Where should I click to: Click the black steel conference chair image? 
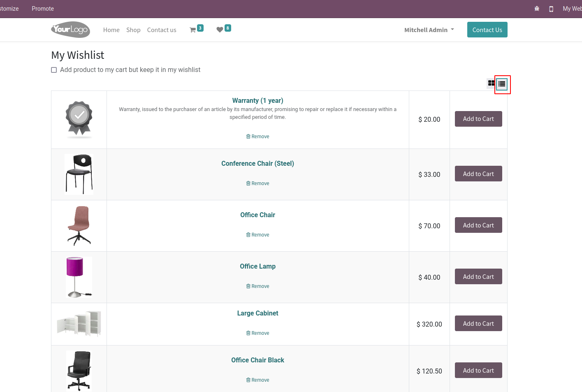point(79,174)
